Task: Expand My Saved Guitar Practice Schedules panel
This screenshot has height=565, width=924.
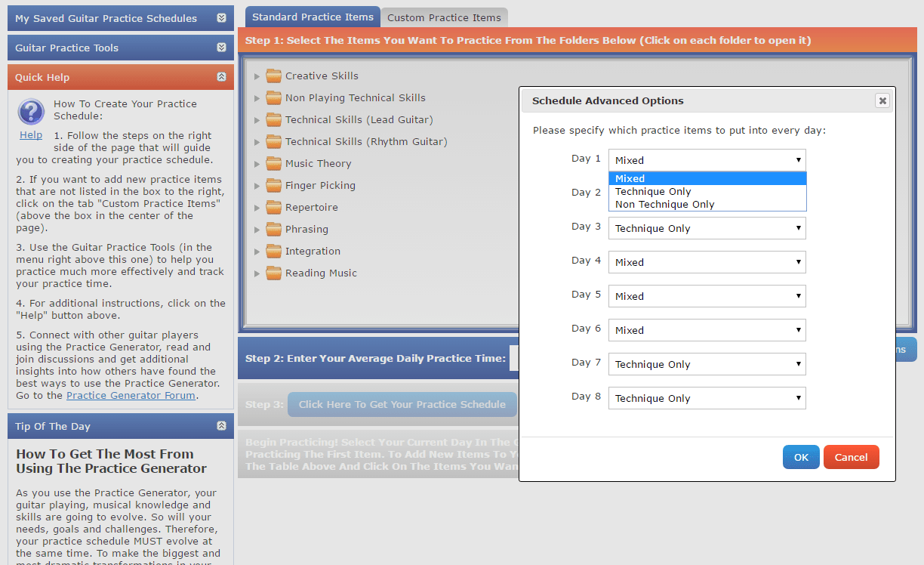Action: (221, 18)
